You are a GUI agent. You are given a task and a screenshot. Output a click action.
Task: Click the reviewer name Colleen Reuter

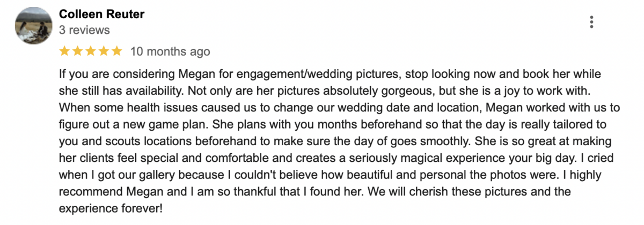(102, 14)
